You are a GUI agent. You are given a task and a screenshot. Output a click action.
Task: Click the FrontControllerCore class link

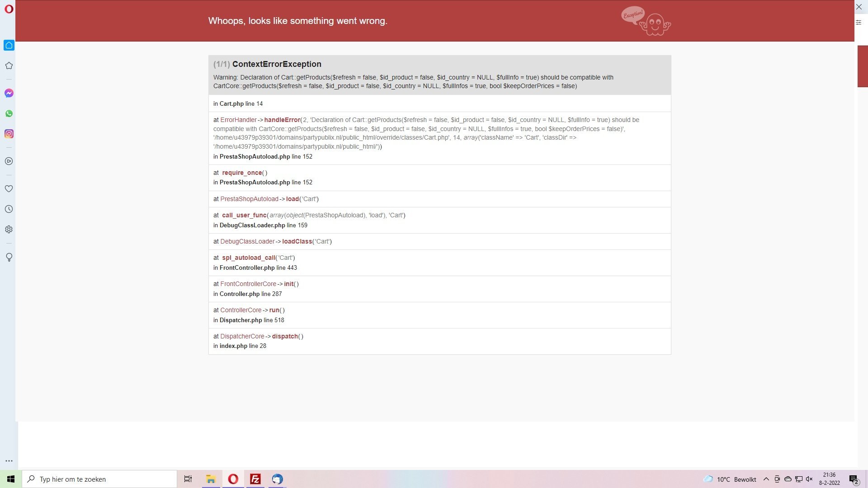pyautogui.click(x=248, y=284)
